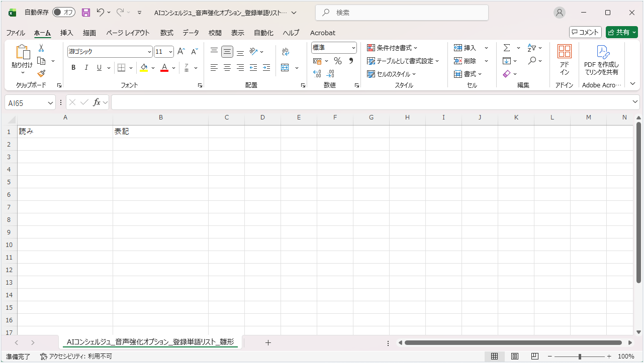
Task: Open the 標準 number format dropdown
Action: pos(353,48)
